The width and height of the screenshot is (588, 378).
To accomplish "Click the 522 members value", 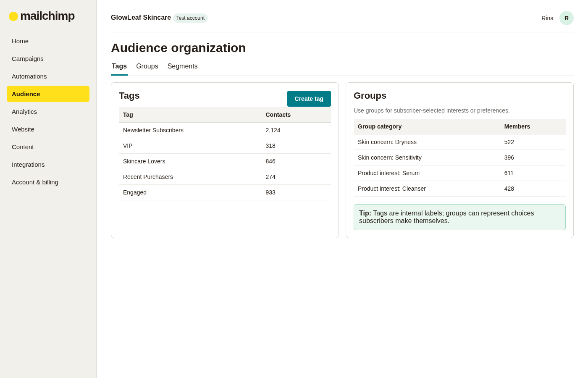I will [x=509, y=142].
